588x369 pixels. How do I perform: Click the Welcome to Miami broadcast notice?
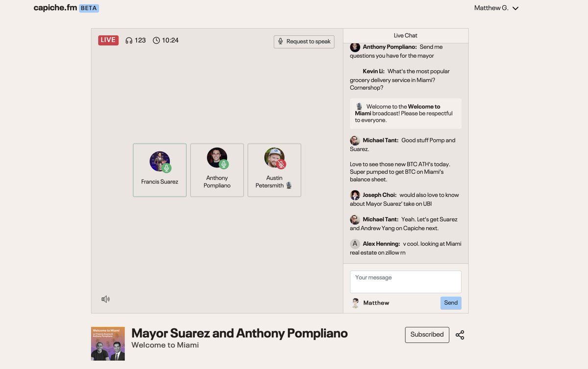click(406, 114)
